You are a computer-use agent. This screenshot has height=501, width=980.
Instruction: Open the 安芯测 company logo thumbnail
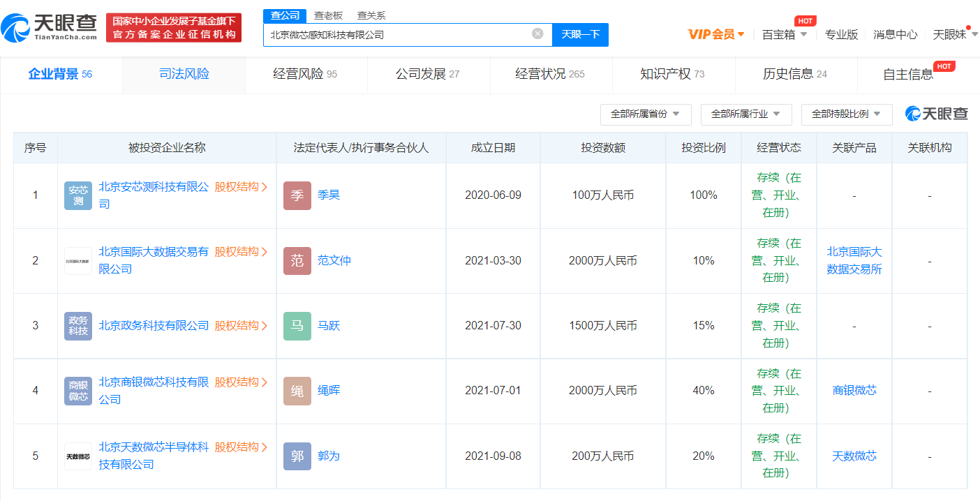coord(78,195)
